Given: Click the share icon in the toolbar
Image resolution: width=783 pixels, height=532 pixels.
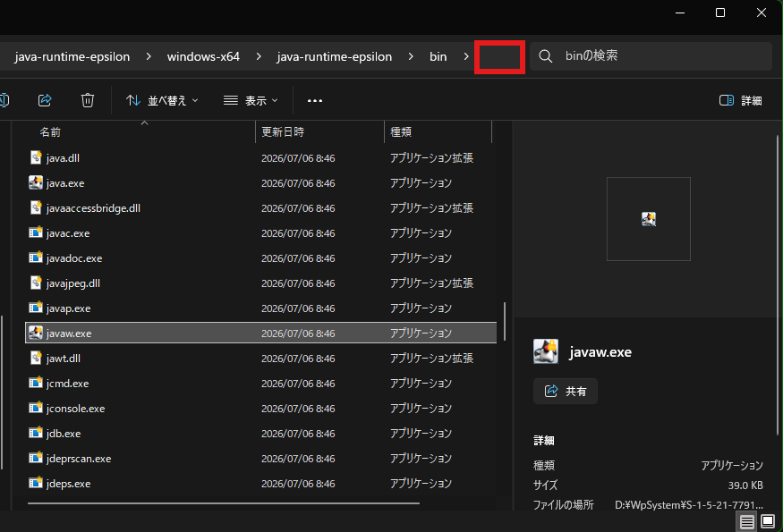Looking at the screenshot, I should [45, 100].
